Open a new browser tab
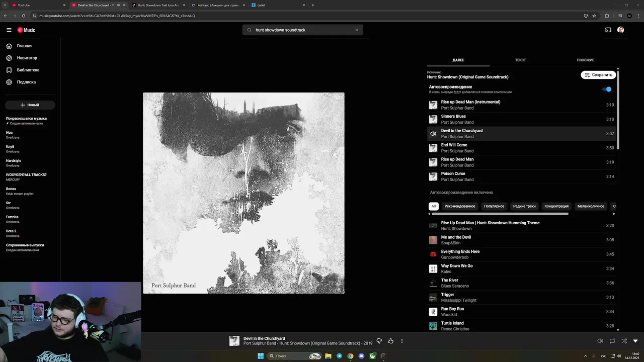Image resolution: width=644 pixels, height=362 pixels. coord(313,5)
